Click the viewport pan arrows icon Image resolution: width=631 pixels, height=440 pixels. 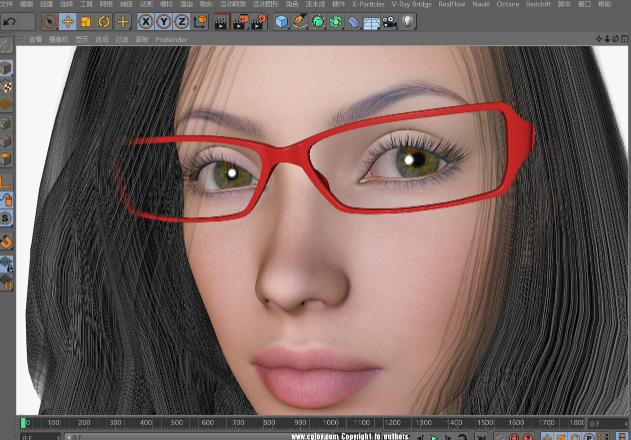(599, 39)
